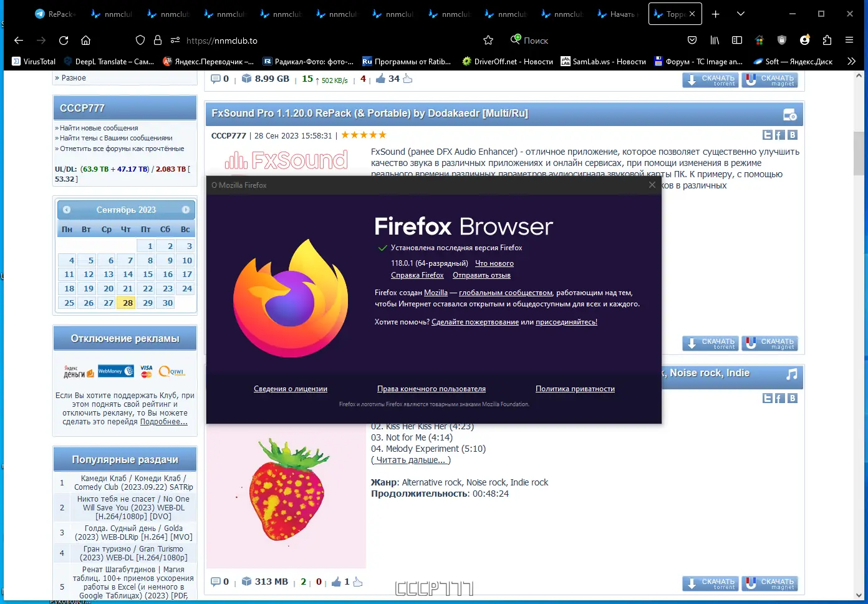Expand the list all tabs chevron

741,14
